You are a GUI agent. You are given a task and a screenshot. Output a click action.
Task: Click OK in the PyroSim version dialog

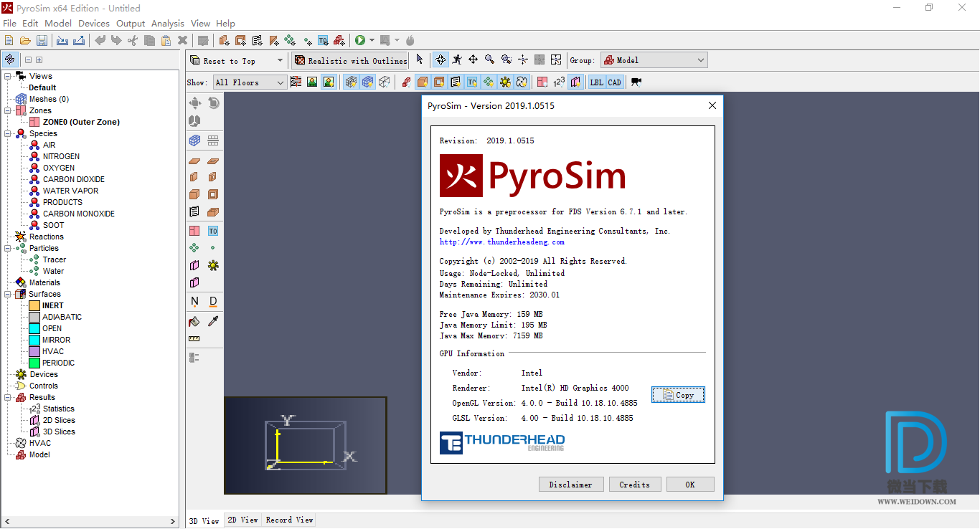point(690,485)
